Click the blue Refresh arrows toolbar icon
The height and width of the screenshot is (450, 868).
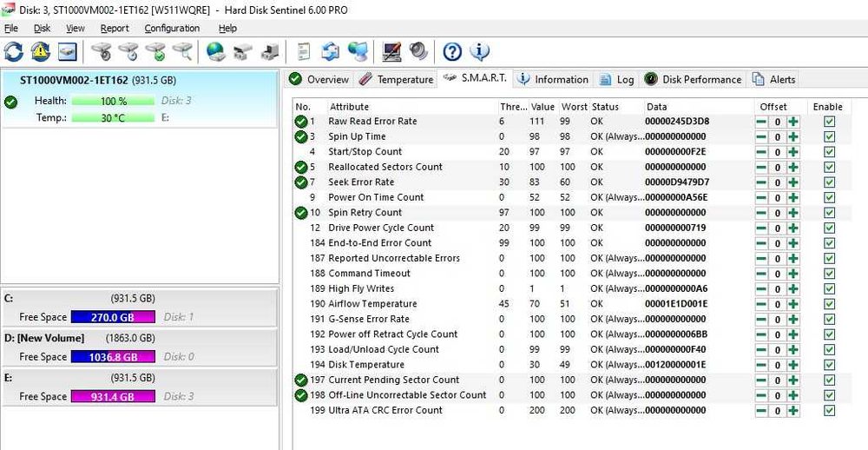tap(13, 51)
